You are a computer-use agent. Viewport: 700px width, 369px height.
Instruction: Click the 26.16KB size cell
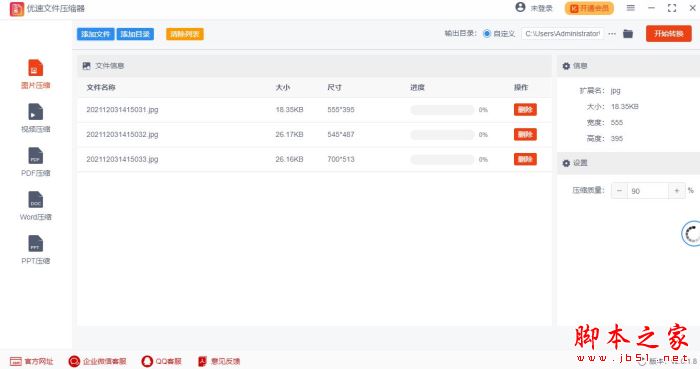289,159
